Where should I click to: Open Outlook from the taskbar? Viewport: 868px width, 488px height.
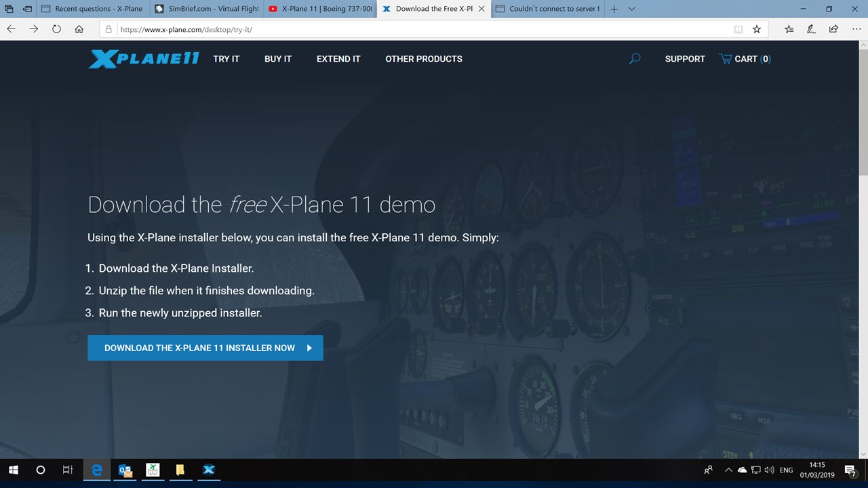coord(125,470)
